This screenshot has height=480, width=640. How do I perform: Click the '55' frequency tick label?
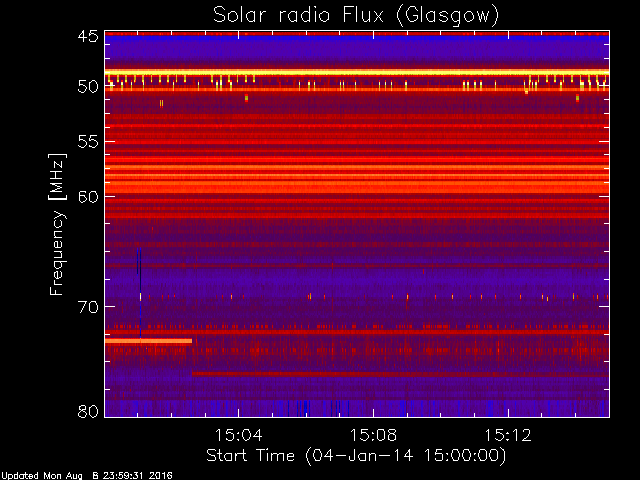click(x=88, y=142)
